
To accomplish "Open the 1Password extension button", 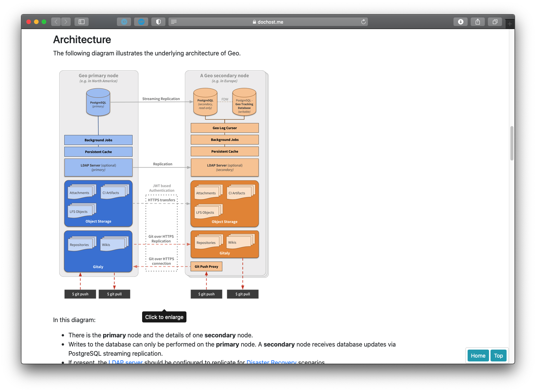I will [124, 22].
